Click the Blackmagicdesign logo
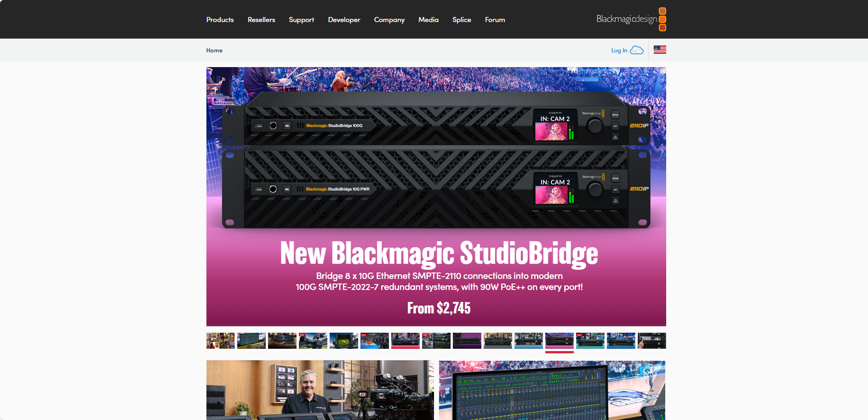This screenshot has height=420, width=868. (631, 19)
